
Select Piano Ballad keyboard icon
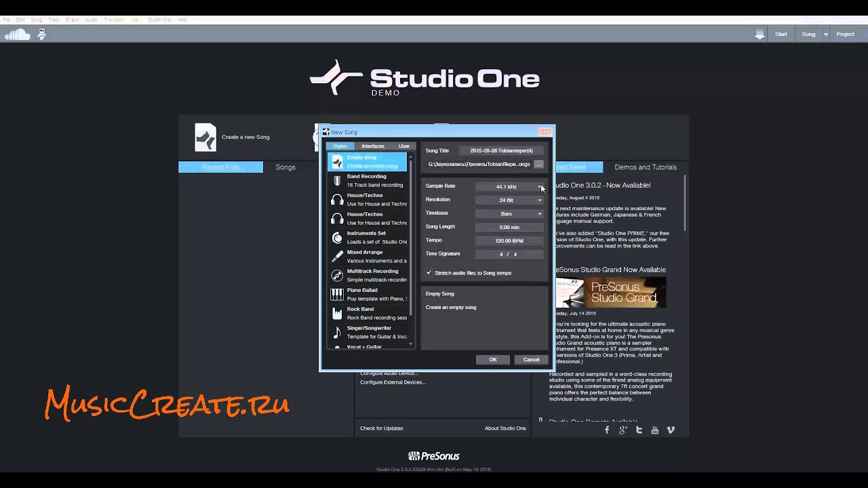[x=337, y=294]
